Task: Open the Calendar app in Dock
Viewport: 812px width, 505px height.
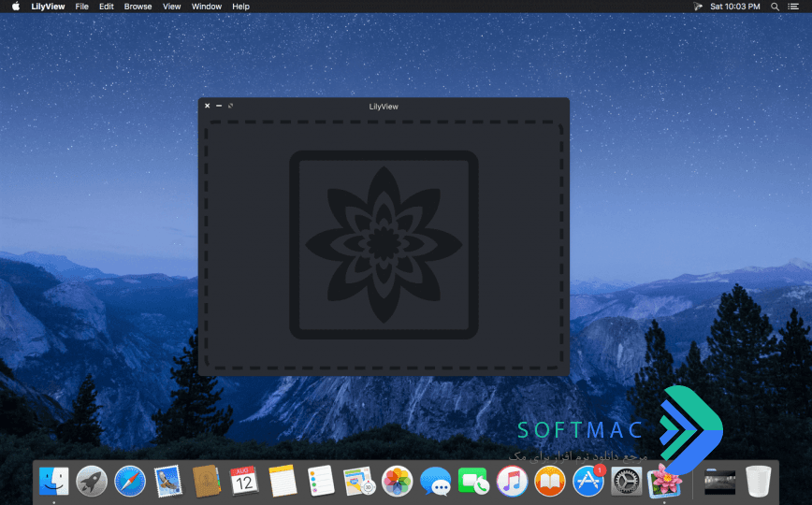Action: (x=244, y=482)
